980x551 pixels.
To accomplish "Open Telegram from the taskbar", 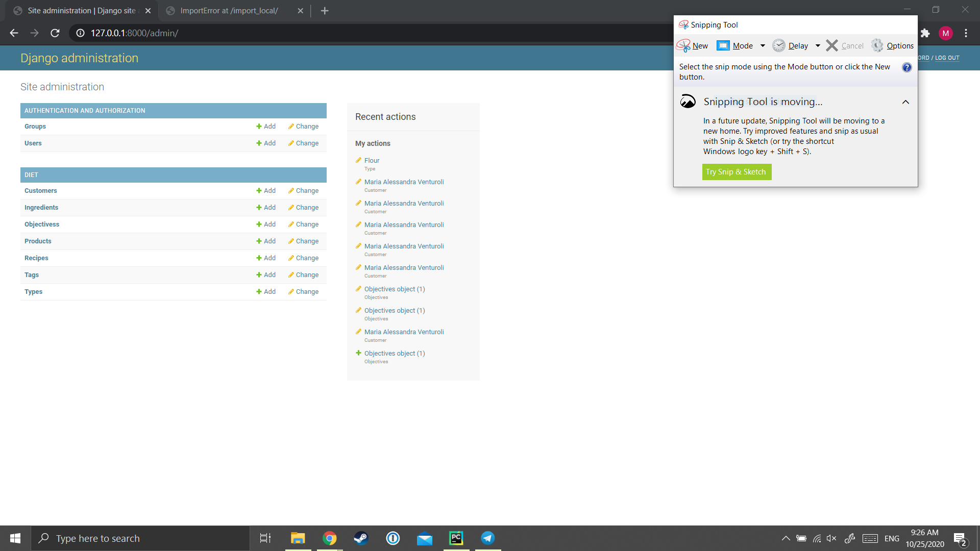I will point(488,538).
